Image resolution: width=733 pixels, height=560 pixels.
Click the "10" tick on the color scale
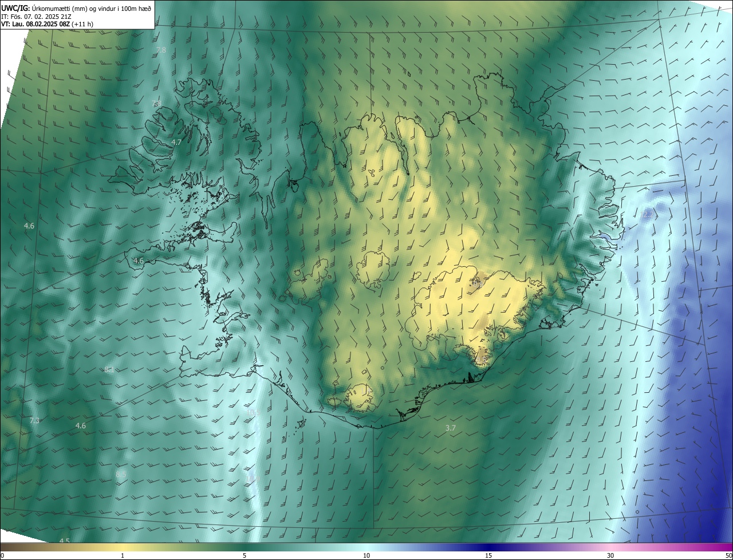pyautogui.click(x=366, y=556)
